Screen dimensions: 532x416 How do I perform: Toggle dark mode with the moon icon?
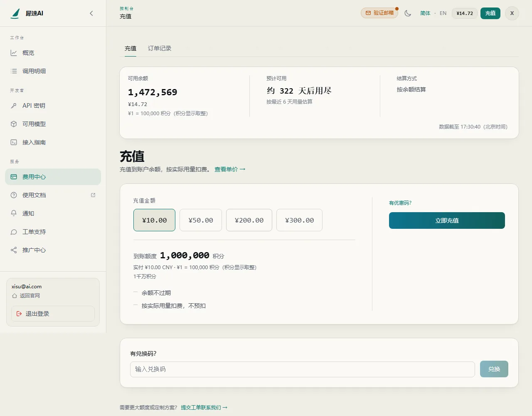(408, 13)
